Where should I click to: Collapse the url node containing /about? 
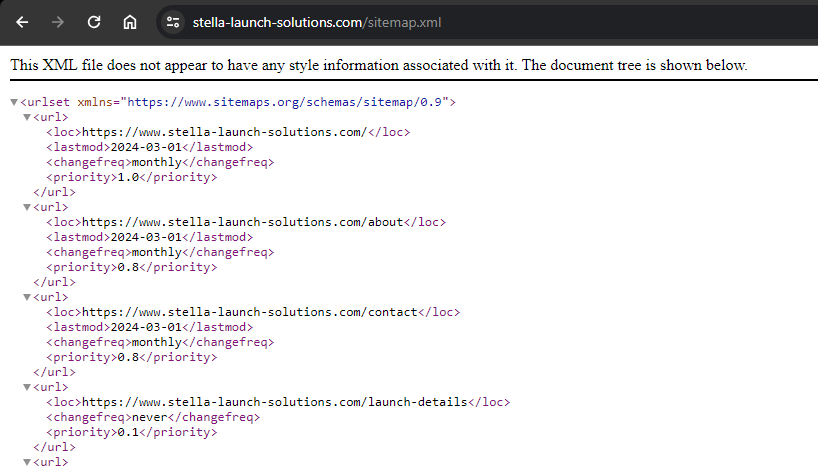(27, 207)
